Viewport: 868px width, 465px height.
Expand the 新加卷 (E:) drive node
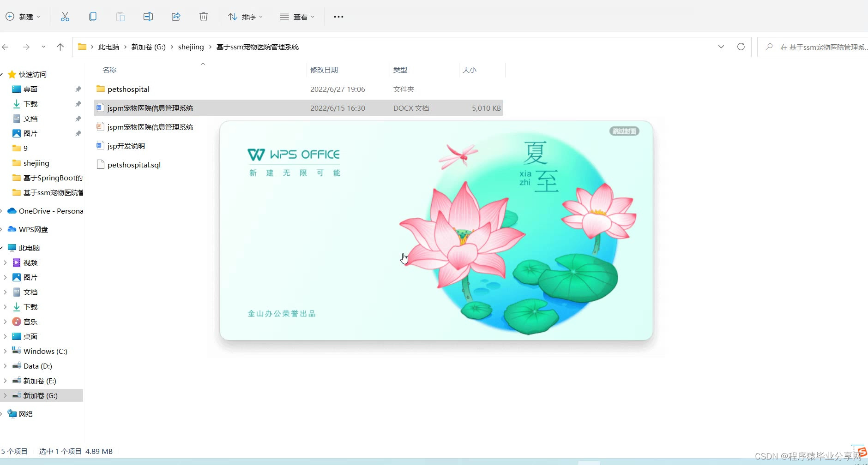click(x=5, y=381)
